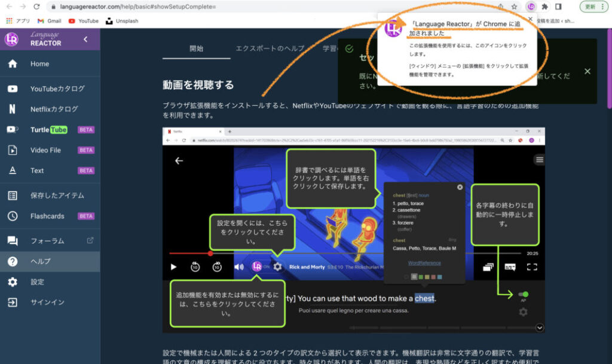Select the Video File sidebar item

(50, 150)
